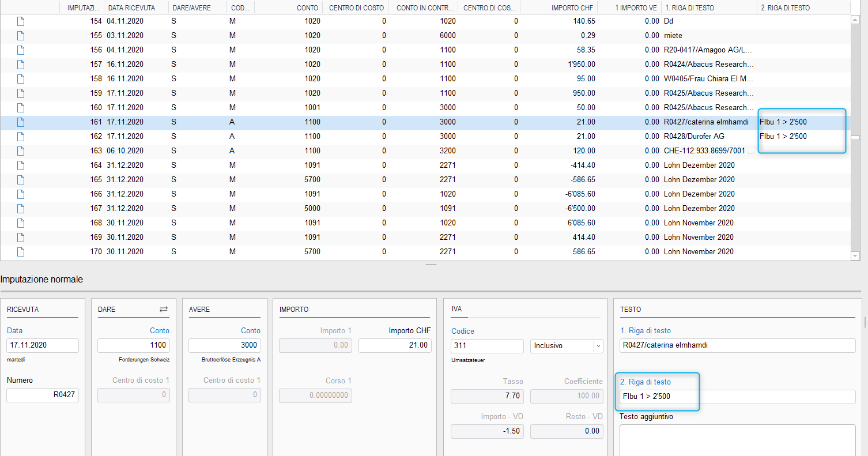Click the date field 17.11.2020
This screenshot has width=868, height=456.
coord(43,345)
